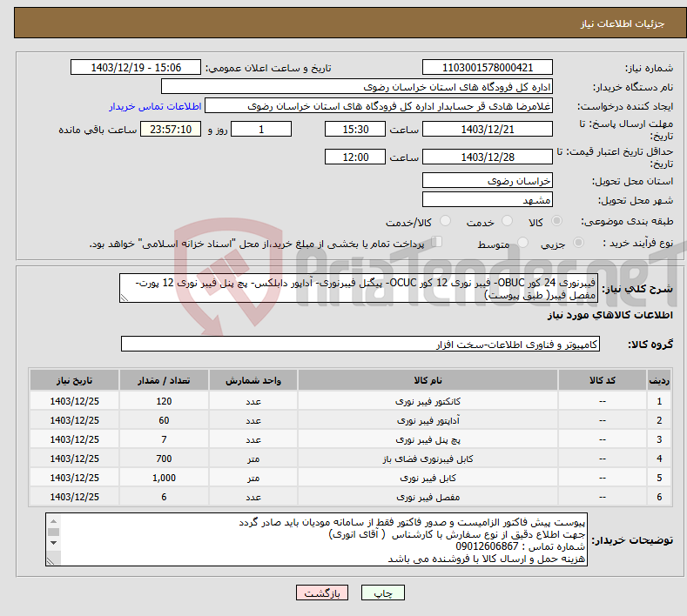Click quantity 7 in patch panel row
Viewport: 687px width, 616px height.
(x=164, y=439)
